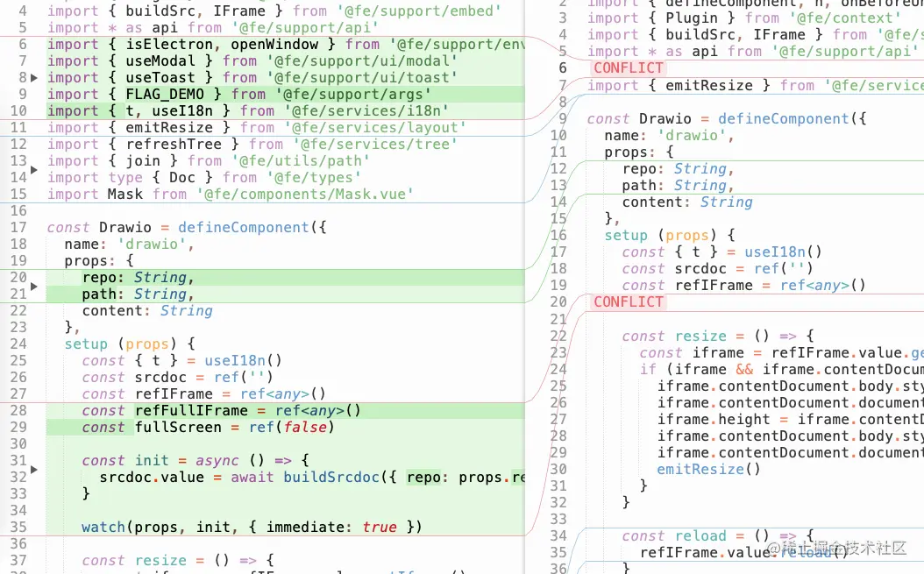Click 'const Drawio = defineComponent' in the right pane
924x574 pixels.
(x=727, y=119)
